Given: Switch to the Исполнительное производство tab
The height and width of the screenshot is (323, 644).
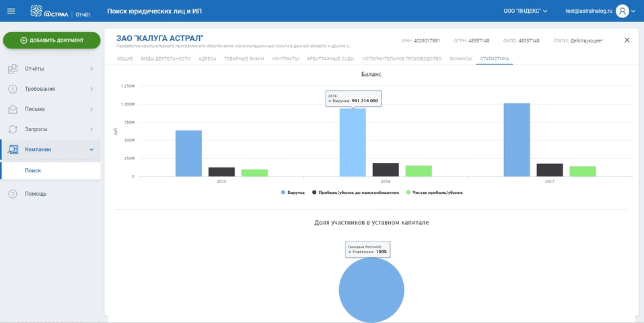Looking at the screenshot, I should pos(402,59).
